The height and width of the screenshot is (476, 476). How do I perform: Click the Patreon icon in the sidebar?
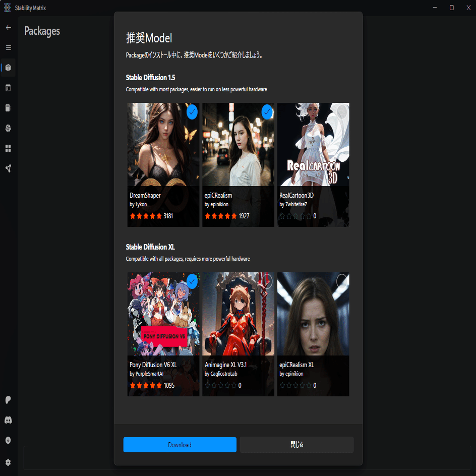[x=8, y=400]
